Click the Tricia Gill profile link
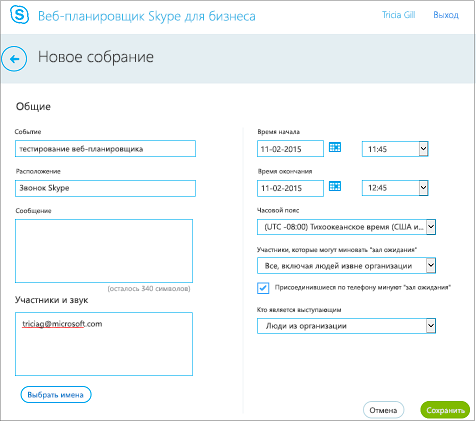476x422 pixels. pyautogui.click(x=398, y=15)
